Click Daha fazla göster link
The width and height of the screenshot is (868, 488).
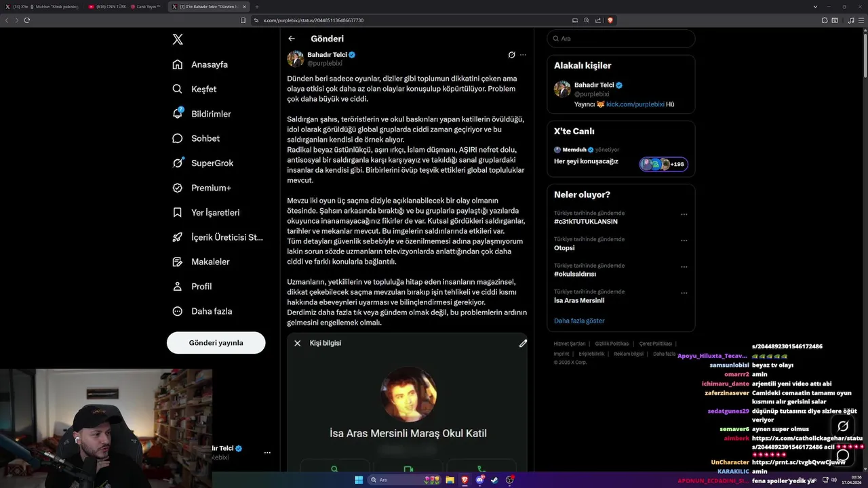[x=579, y=321]
